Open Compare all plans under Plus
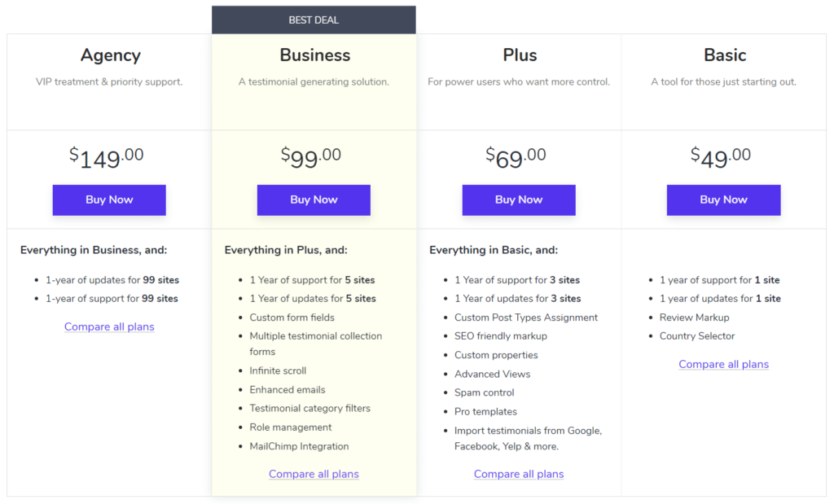Screen dimensions: 834x504 (519, 474)
